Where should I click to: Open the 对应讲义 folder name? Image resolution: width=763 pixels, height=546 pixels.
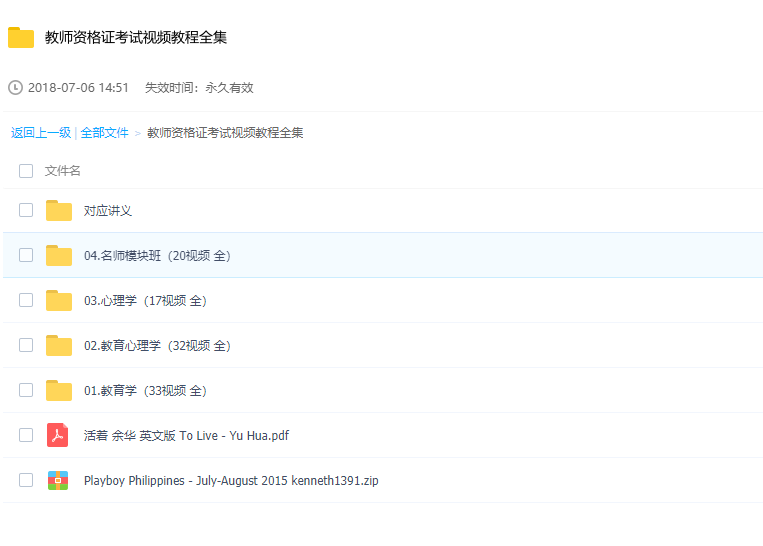108,211
